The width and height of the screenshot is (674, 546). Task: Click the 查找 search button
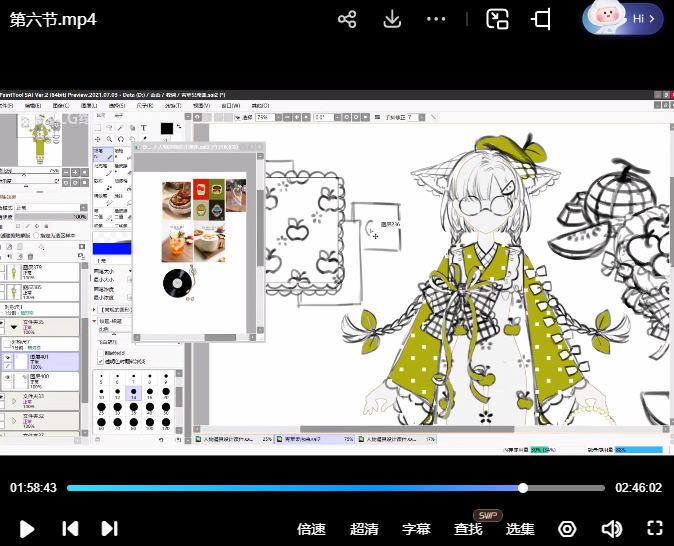(x=468, y=529)
